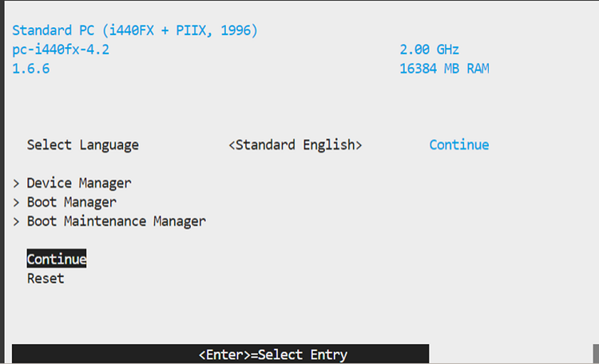The height and width of the screenshot is (364, 599).
Task: Open the Device Manager entry
Action: pyautogui.click(x=78, y=184)
